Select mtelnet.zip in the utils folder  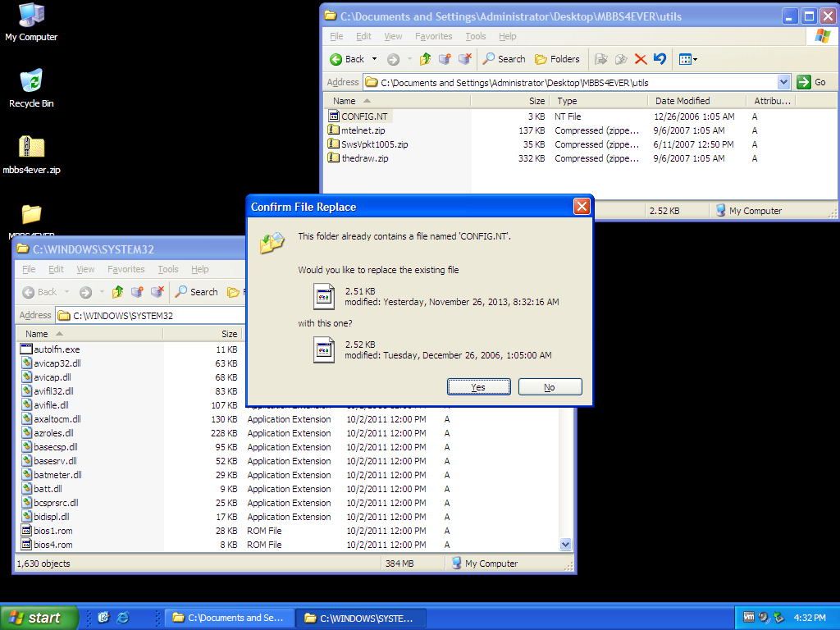(x=363, y=130)
